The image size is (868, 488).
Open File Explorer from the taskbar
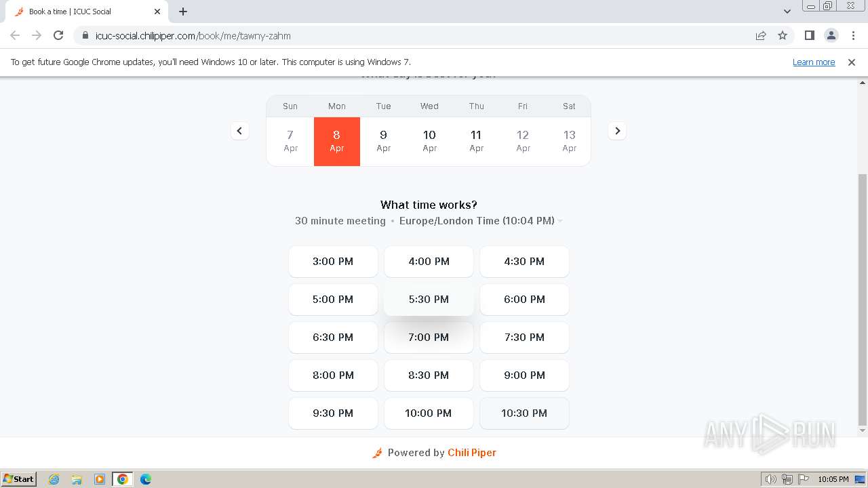(77, 479)
